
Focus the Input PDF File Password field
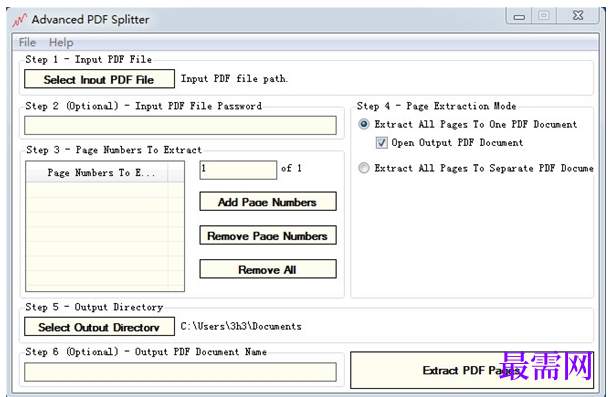[180, 125]
